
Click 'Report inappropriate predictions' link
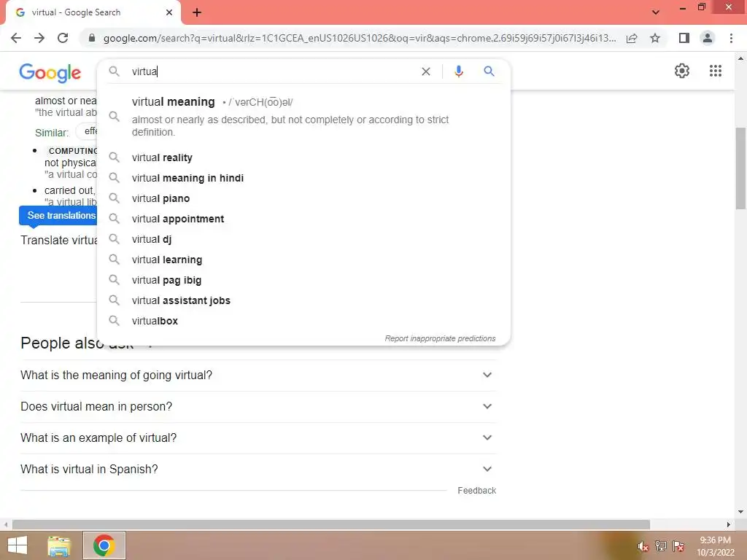pos(440,338)
